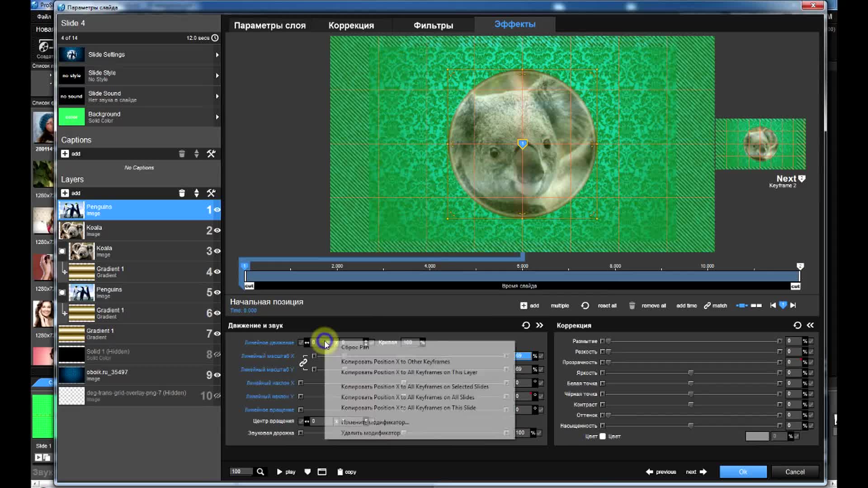This screenshot has height=488, width=868.
Task: Expand Slide Style arrow
Action: (x=217, y=75)
